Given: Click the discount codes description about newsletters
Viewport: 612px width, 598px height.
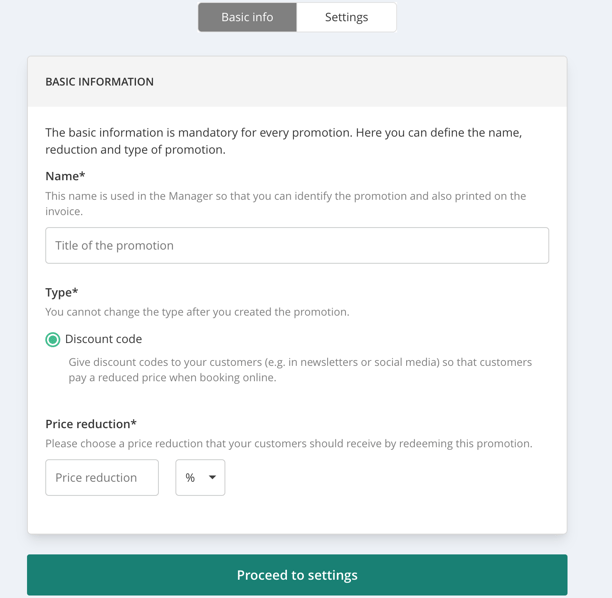Looking at the screenshot, I should (300, 370).
